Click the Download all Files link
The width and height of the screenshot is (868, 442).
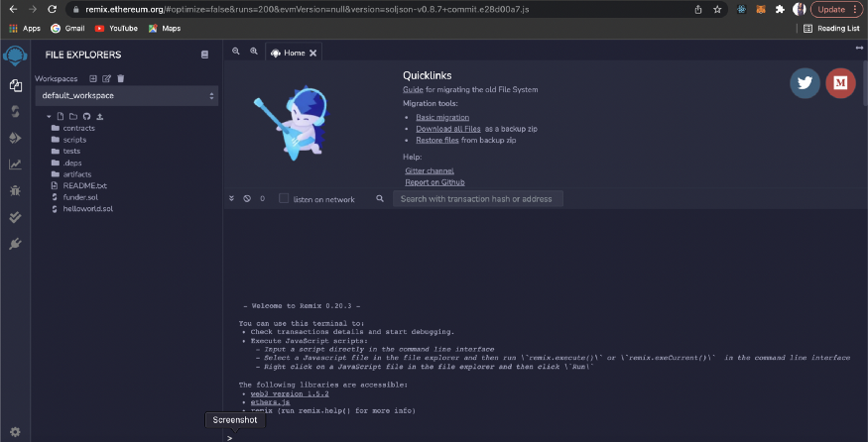tap(448, 129)
